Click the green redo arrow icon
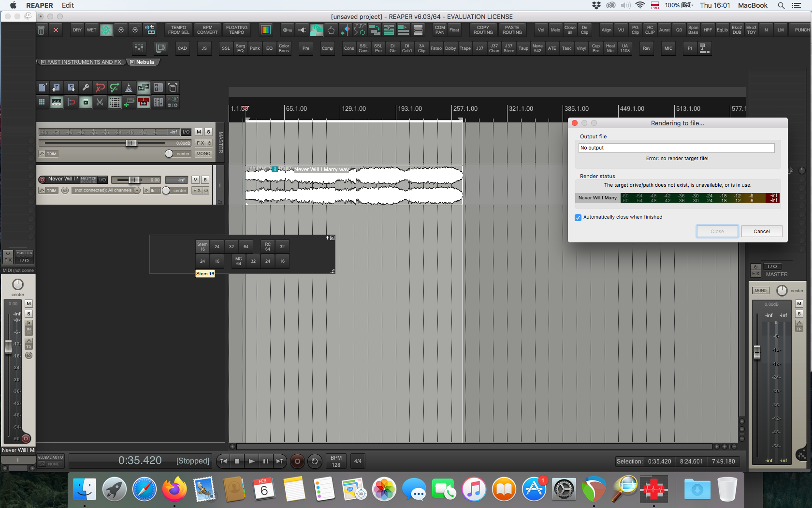Image resolution: width=812 pixels, height=508 pixels. pyautogui.click(x=115, y=88)
